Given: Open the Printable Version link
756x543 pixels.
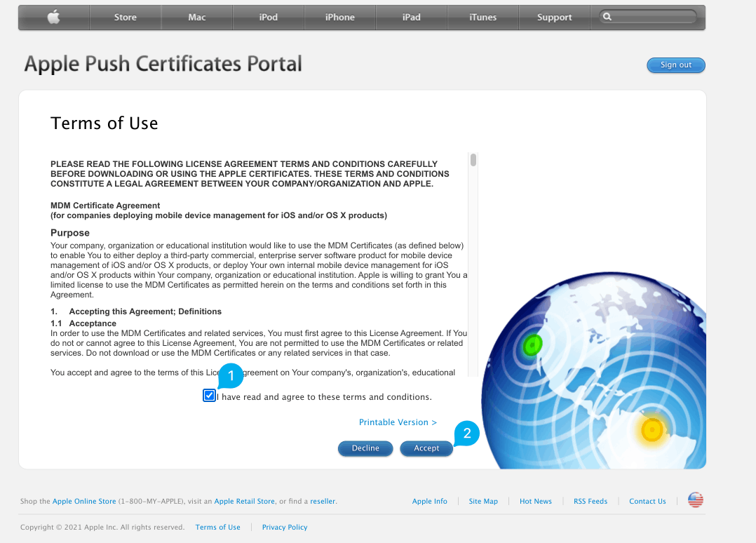Looking at the screenshot, I should pyautogui.click(x=398, y=422).
